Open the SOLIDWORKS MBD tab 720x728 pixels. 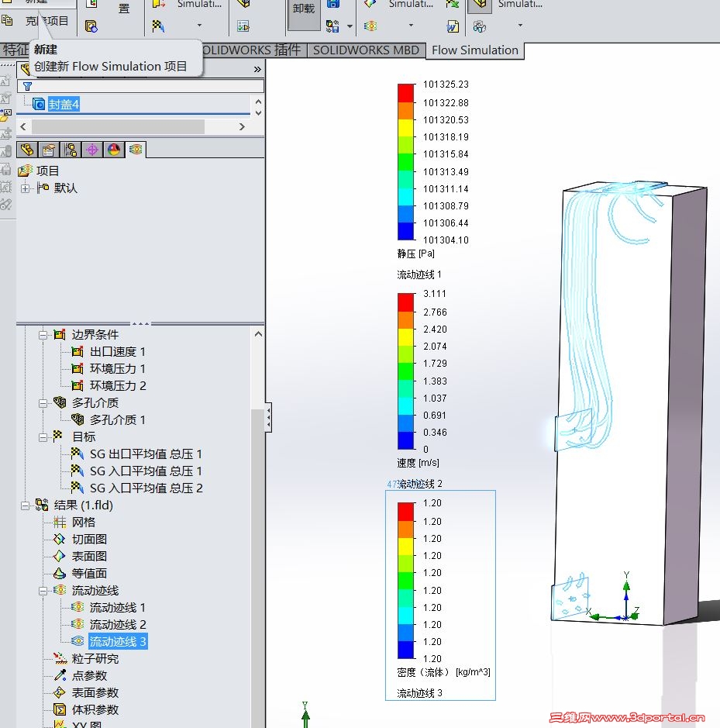click(x=366, y=50)
